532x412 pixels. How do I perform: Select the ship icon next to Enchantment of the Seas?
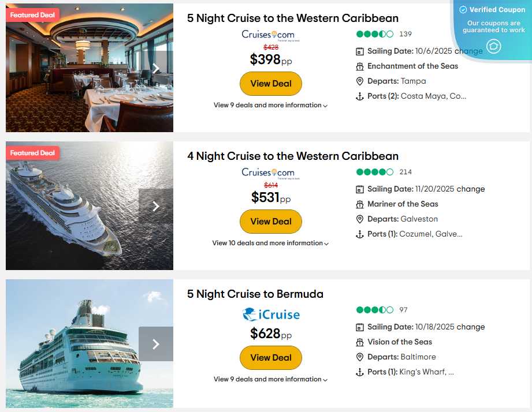point(360,66)
